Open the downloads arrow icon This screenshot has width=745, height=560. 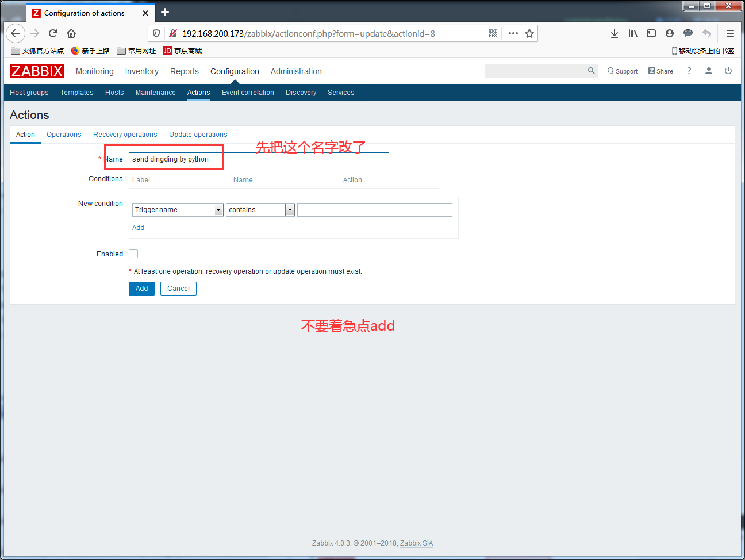tap(615, 33)
